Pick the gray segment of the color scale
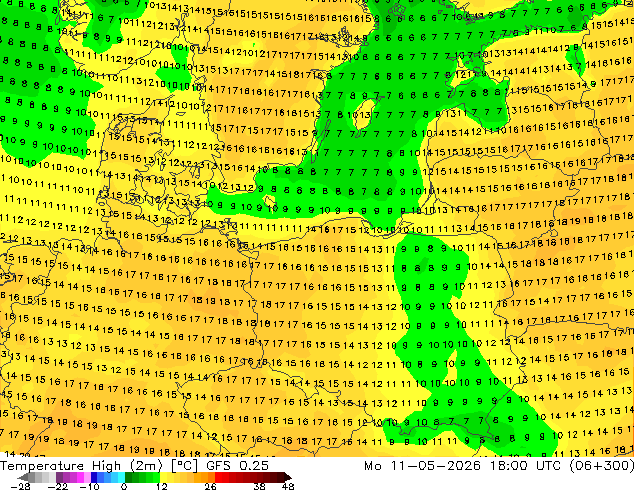This screenshot has height=490, width=634. 42,477
